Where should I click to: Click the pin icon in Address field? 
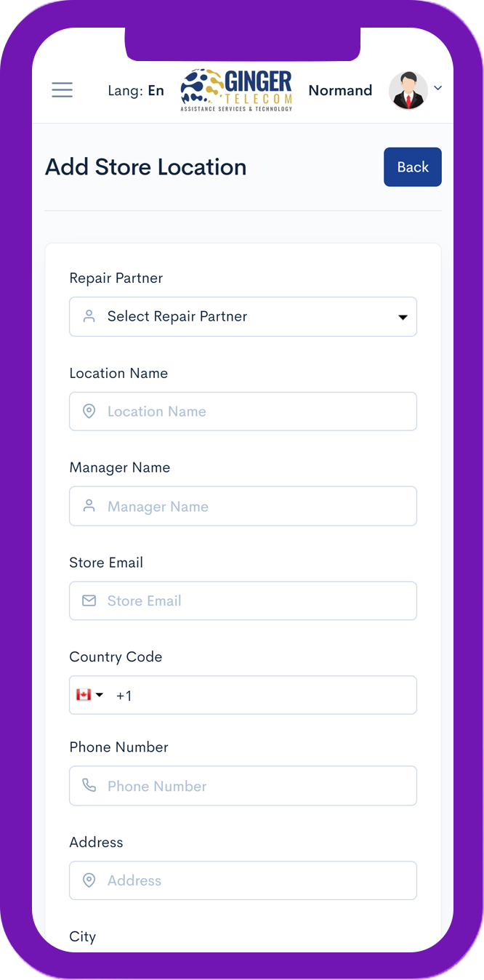pos(89,880)
